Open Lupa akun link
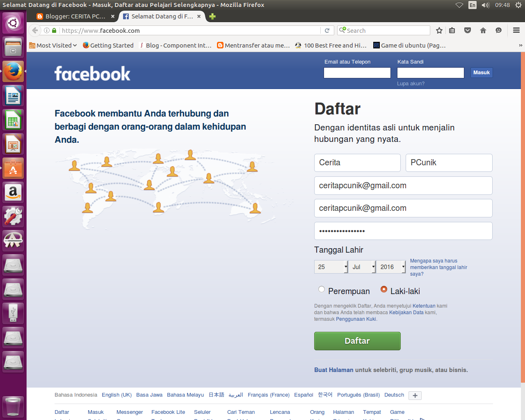Image resolution: width=525 pixels, height=420 pixels. pos(411,83)
